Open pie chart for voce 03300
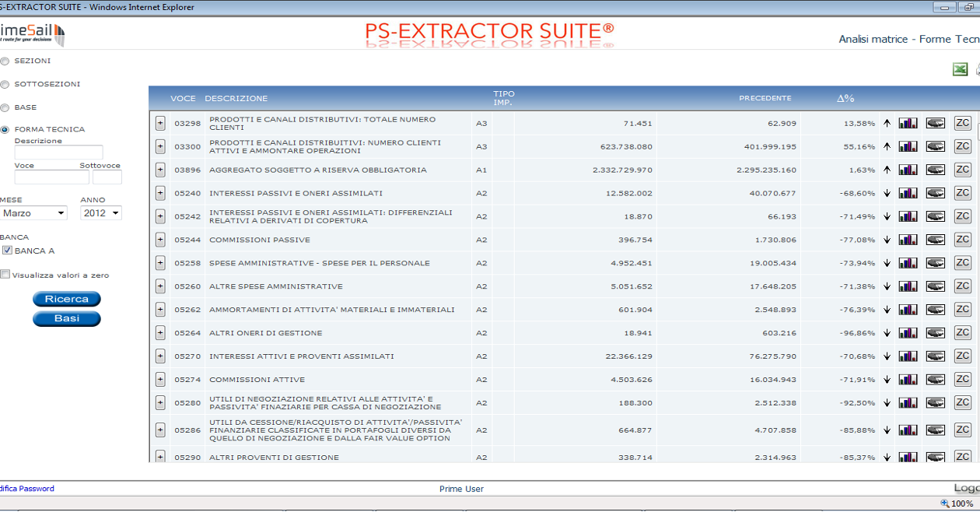Viewport: 980px width, 512px height. tap(936, 146)
